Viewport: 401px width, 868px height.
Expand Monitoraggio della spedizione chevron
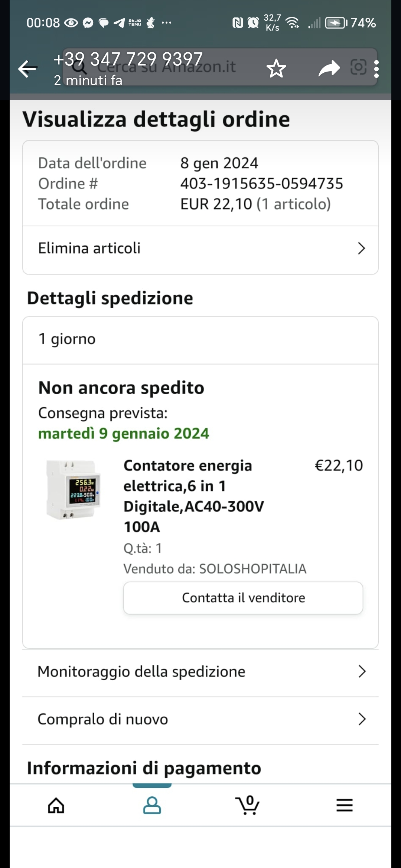point(362,671)
